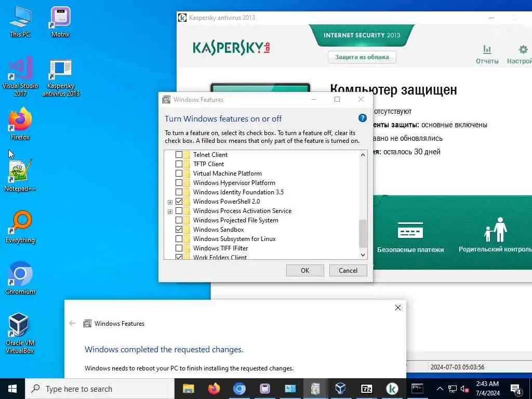The image size is (532, 399).
Task: Show hidden tray icons chevron
Action: [x=440, y=389]
